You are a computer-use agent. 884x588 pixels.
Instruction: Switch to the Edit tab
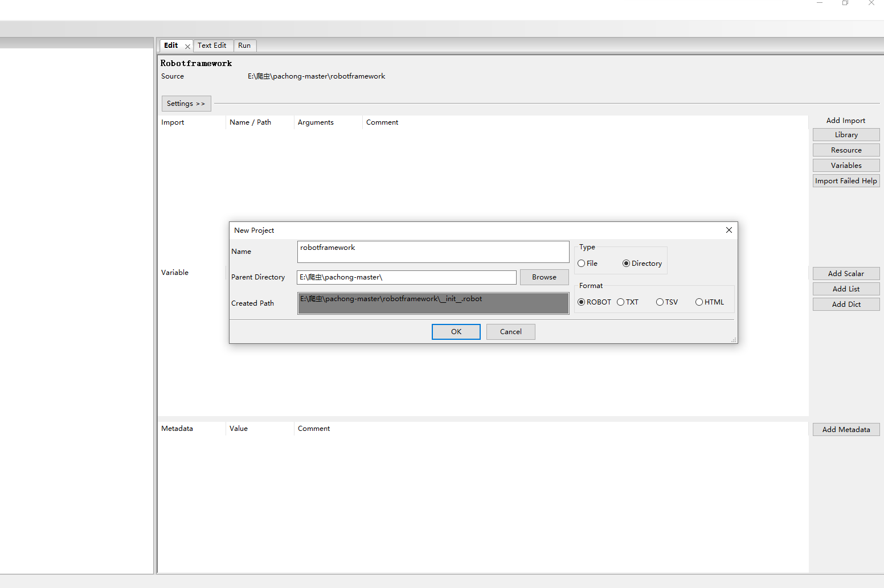point(171,46)
